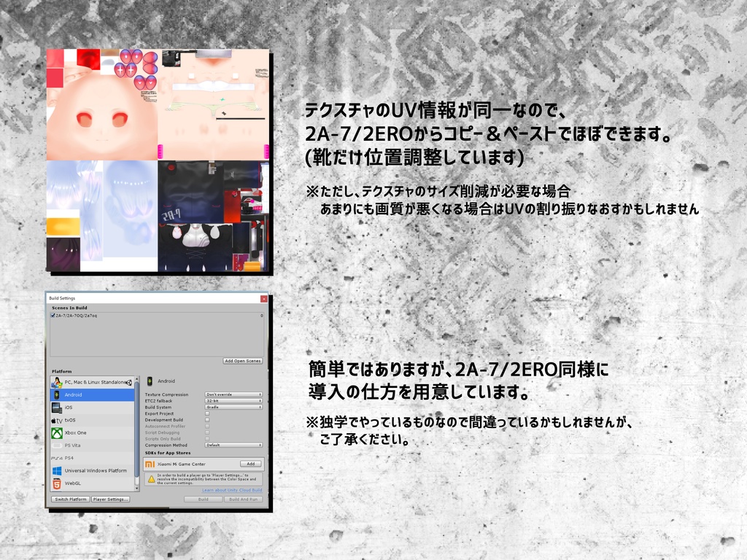This screenshot has height=560, width=747.
Task: Click the tvOS platform icon
Action: (56, 420)
